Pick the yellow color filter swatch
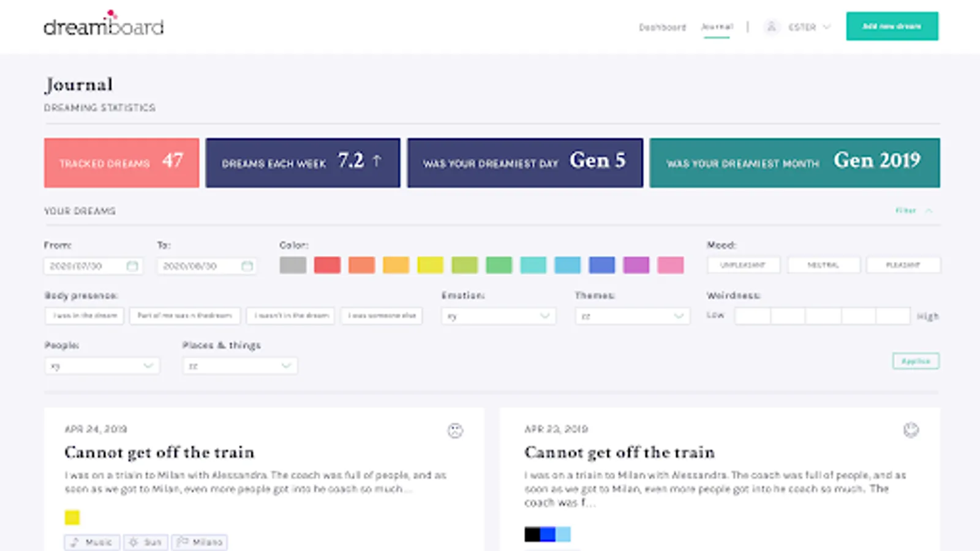 click(430, 265)
